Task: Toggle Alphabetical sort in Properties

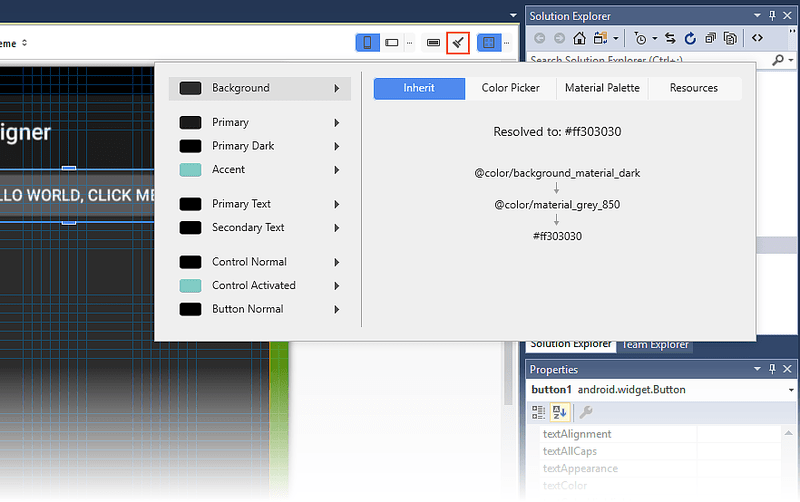Action: [559, 412]
